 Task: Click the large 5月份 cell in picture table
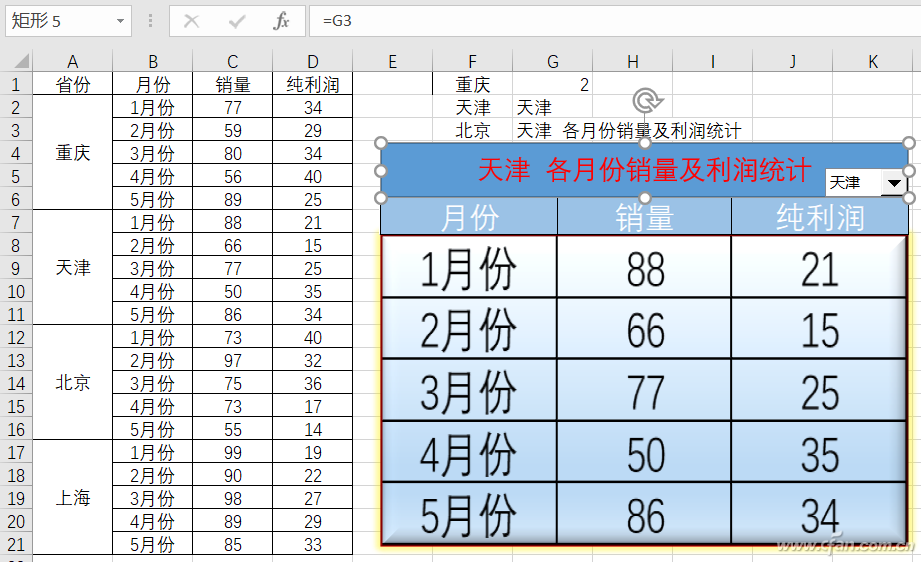click(469, 514)
